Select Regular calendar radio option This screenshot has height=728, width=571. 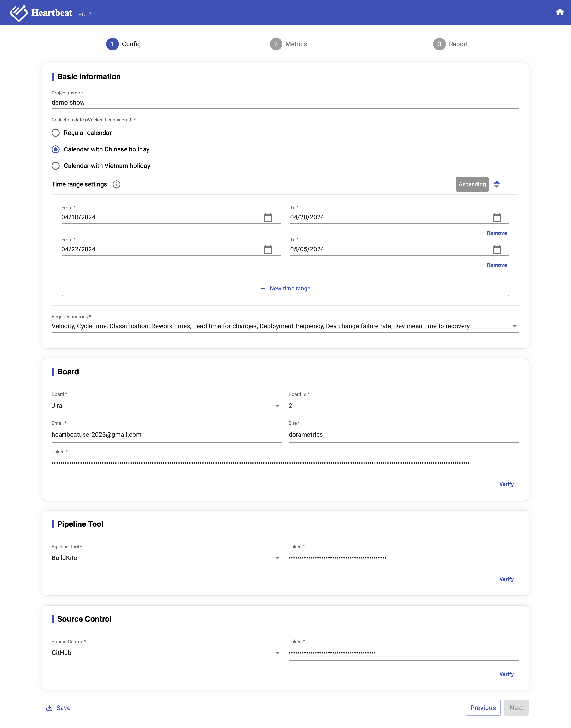click(56, 133)
